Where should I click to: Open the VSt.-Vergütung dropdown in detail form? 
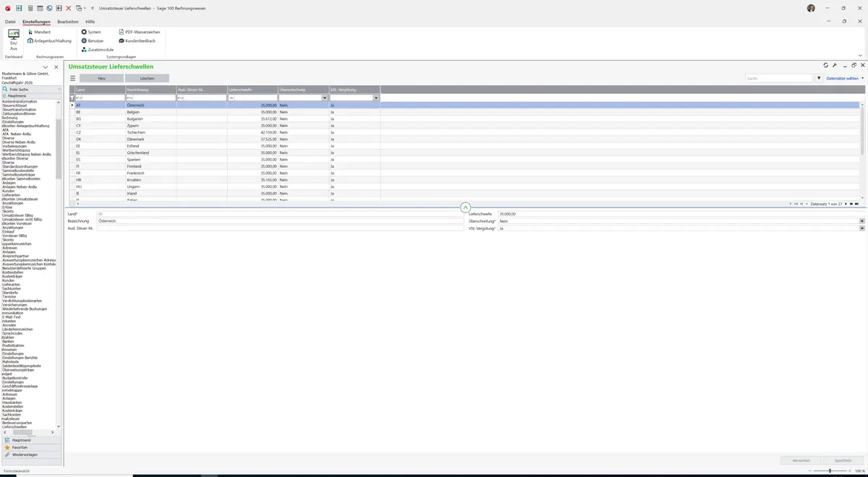coord(862,228)
